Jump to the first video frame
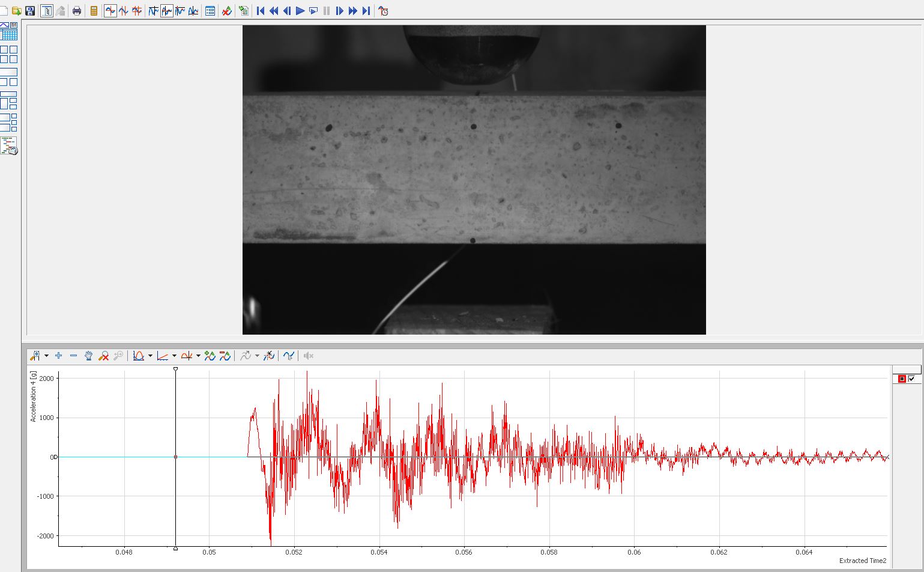This screenshot has height=572, width=924. point(261,11)
